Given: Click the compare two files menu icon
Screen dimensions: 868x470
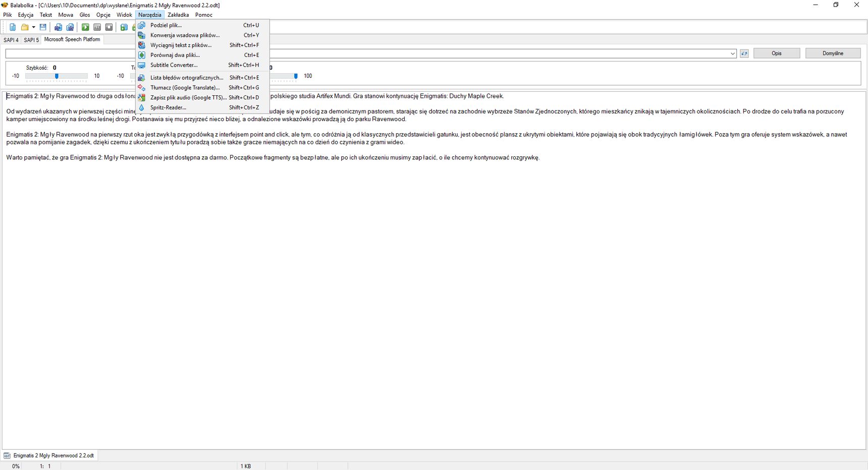Looking at the screenshot, I should pos(142,55).
